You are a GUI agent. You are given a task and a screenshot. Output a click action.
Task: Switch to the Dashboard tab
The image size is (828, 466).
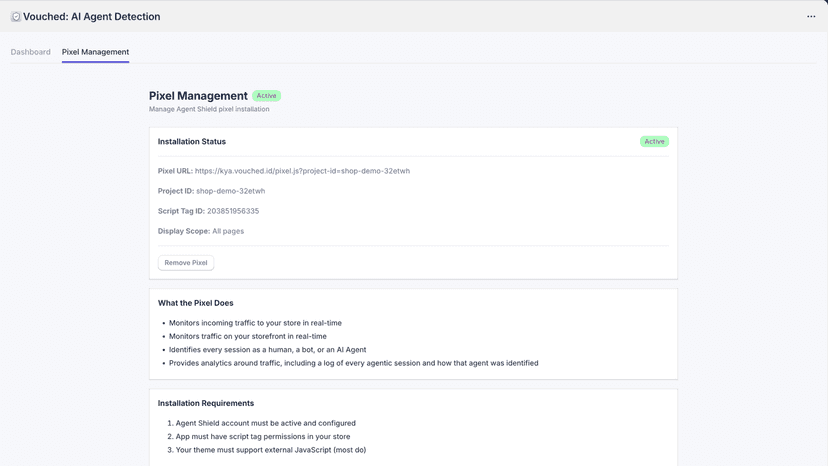(x=31, y=52)
